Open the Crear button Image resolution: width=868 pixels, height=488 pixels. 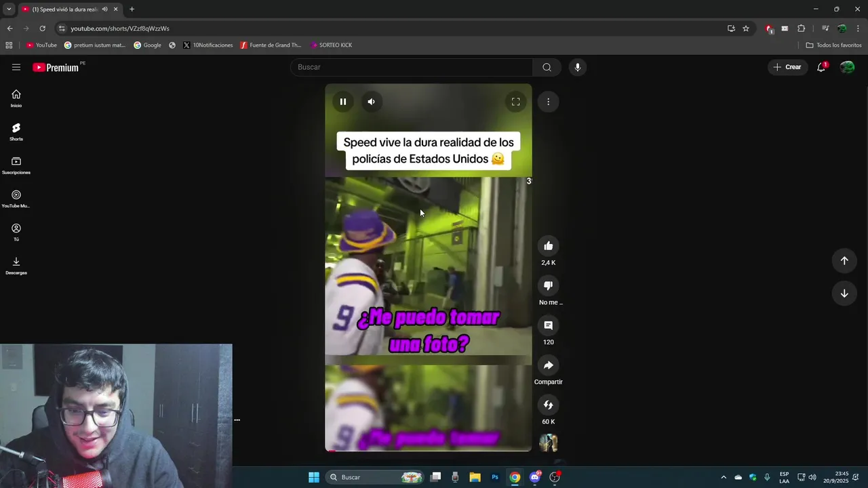point(787,67)
